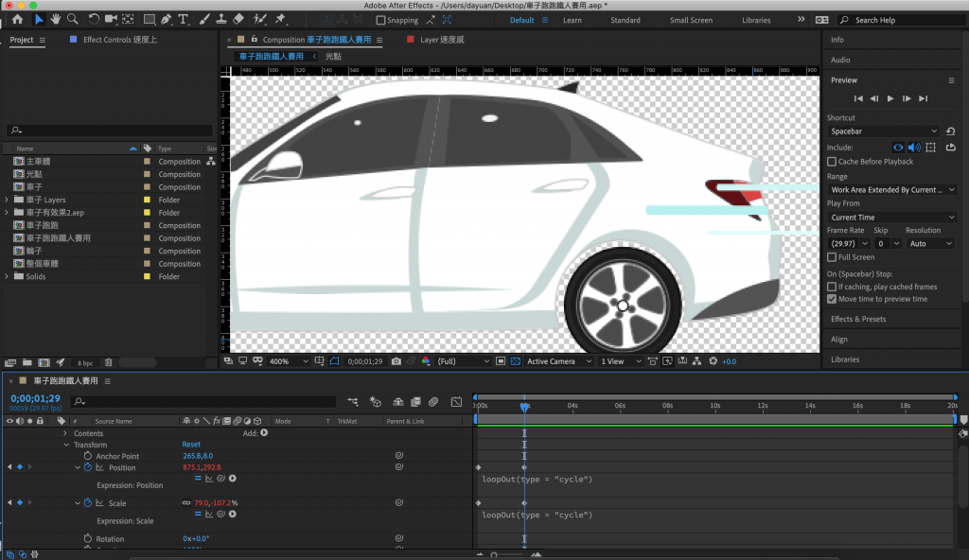Screen dimensions: 969x560
Task: Click the Home icon in toolbar
Action: pos(17,19)
